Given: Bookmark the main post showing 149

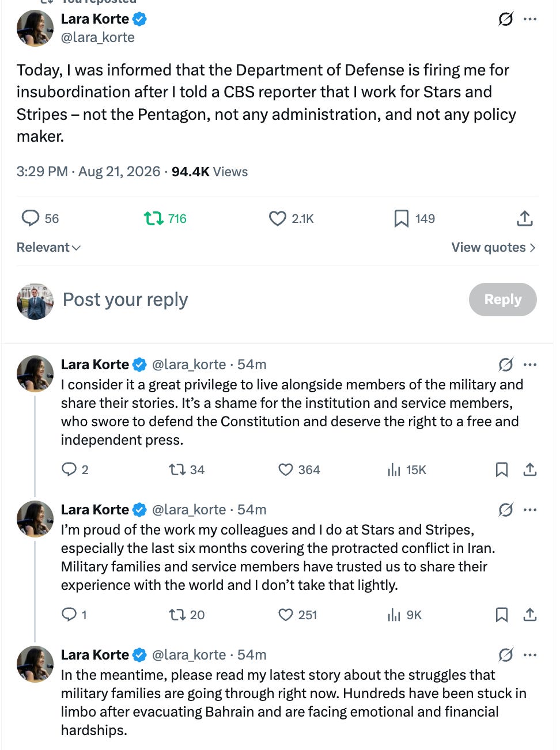Looking at the screenshot, I should point(414,218).
